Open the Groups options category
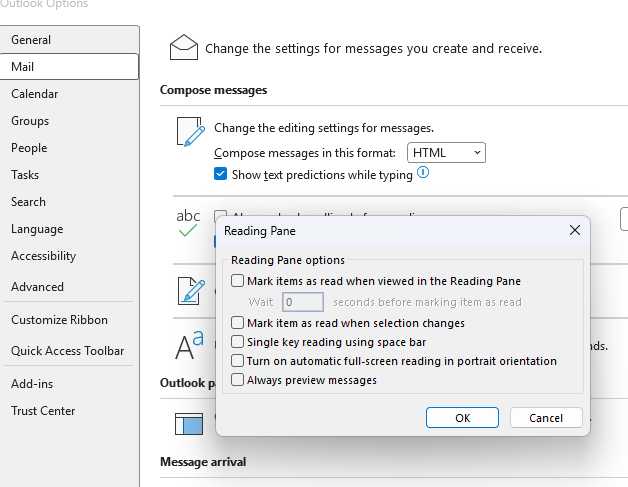This screenshot has width=628, height=487. tap(69, 121)
